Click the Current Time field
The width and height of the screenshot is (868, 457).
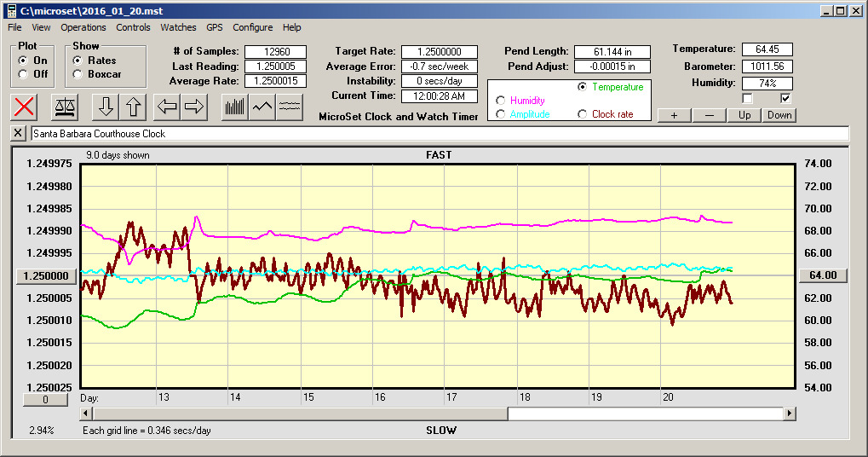[440, 95]
